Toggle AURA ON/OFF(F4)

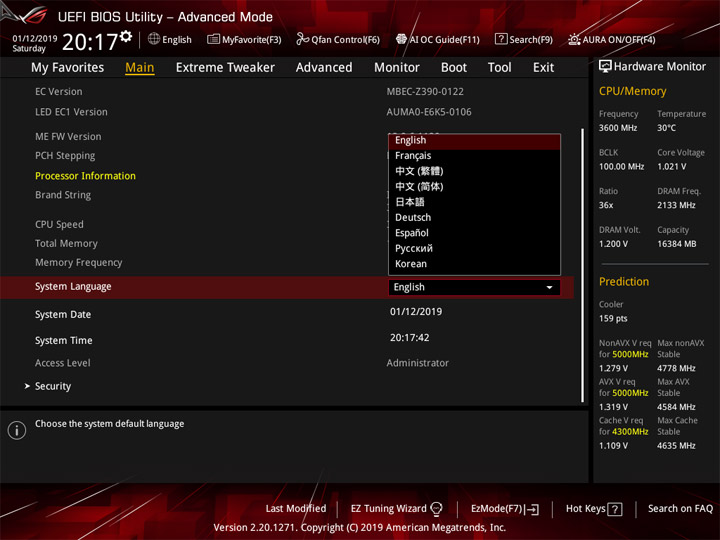pyautogui.click(x=612, y=39)
